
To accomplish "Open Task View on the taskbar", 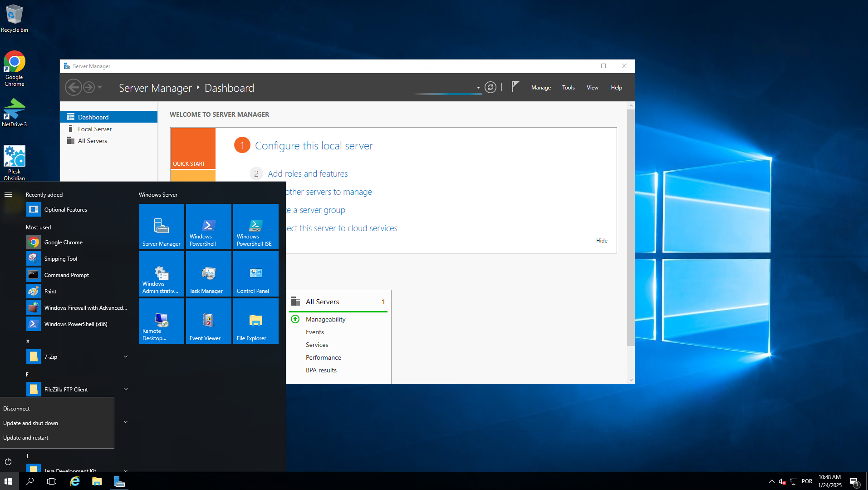I will 52,481.
